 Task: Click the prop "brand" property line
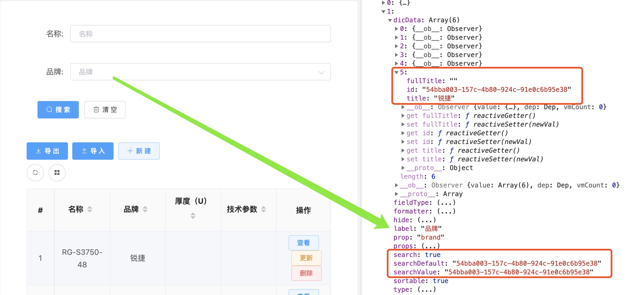click(x=419, y=237)
